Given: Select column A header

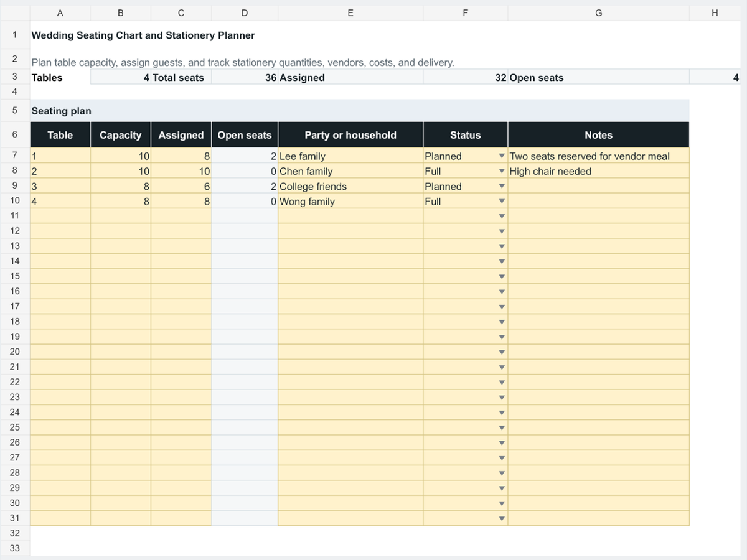Looking at the screenshot, I should coord(60,12).
